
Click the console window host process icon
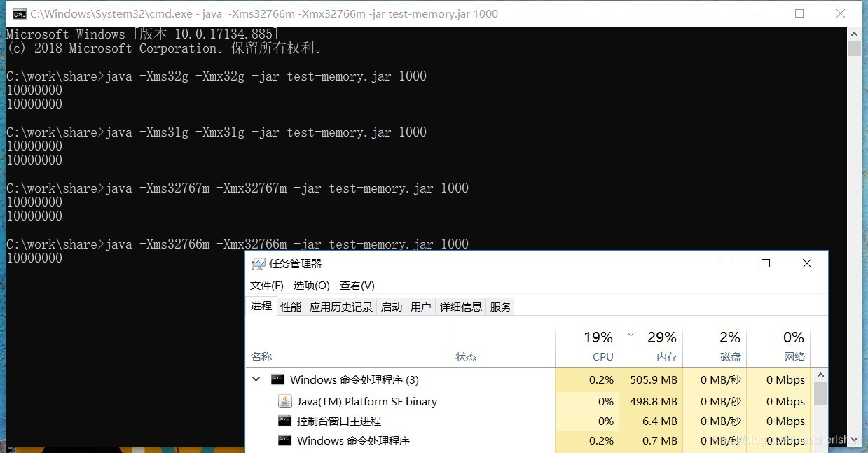pos(284,421)
